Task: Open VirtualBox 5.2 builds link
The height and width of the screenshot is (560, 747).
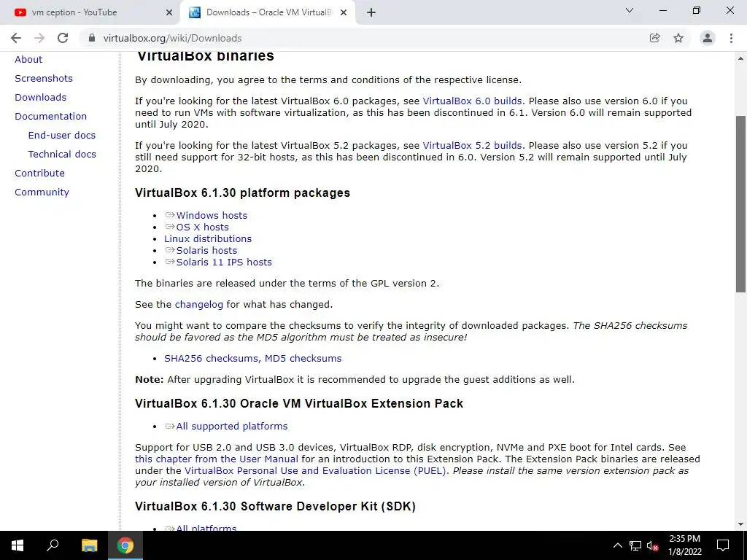Action: [x=472, y=145]
